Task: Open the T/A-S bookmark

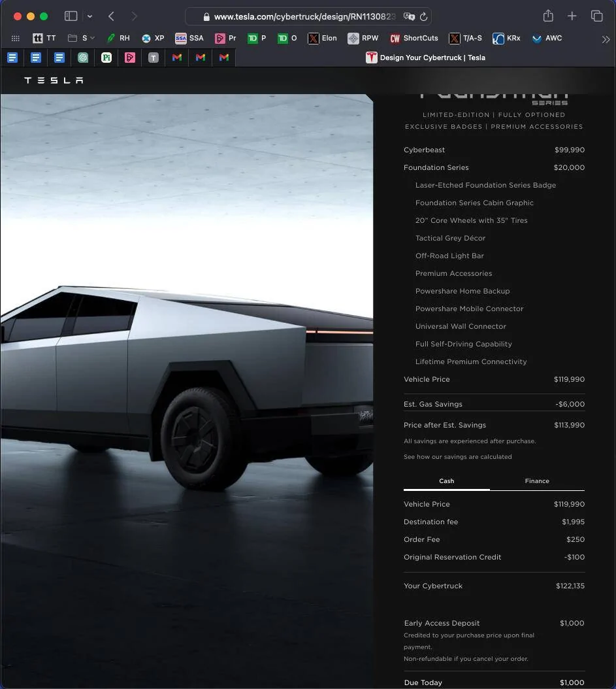Action: click(x=465, y=38)
